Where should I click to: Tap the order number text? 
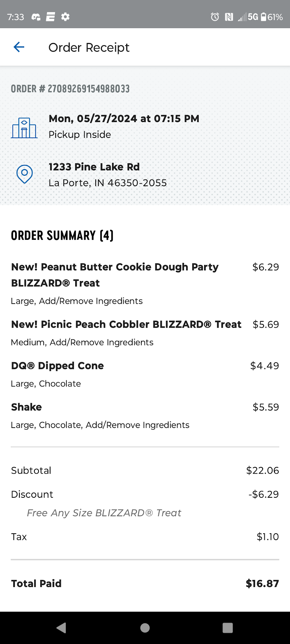tap(70, 89)
